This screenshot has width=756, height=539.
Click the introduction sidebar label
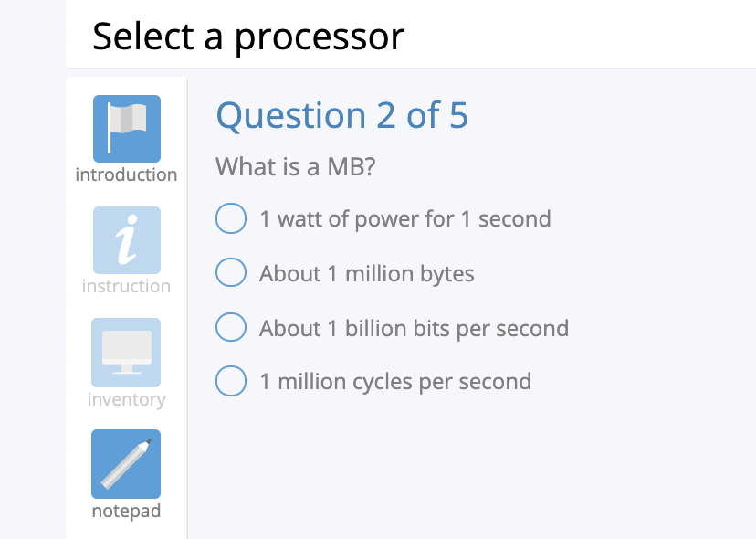125,174
